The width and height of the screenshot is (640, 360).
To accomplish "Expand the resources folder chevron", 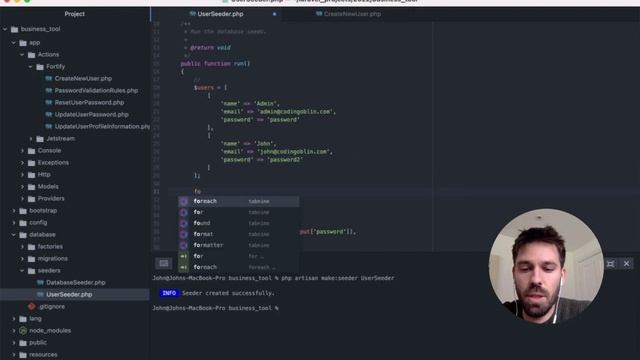I will pyautogui.click(x=13, y=355).
